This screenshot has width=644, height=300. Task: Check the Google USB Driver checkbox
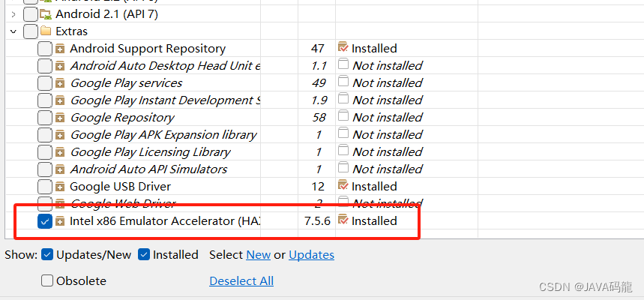(45, 187)
